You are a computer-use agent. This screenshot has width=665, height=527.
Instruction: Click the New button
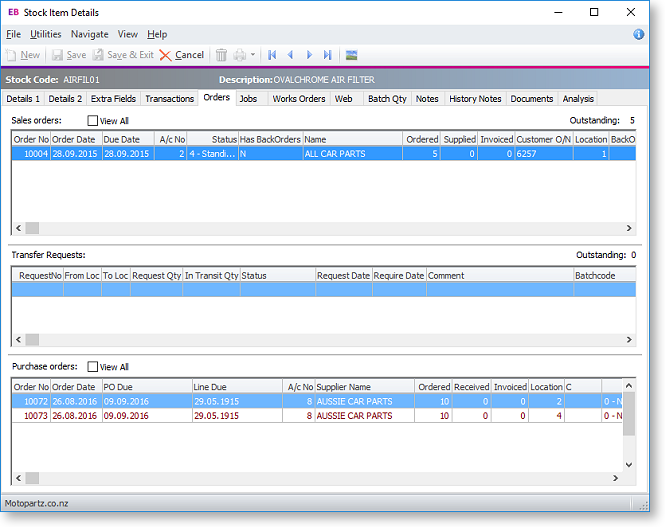click(22, 55)
